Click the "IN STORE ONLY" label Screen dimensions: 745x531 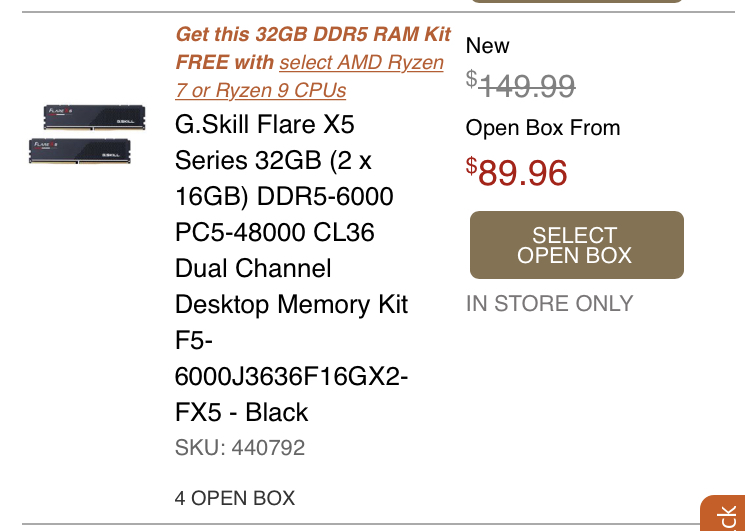tap(549, 303)
